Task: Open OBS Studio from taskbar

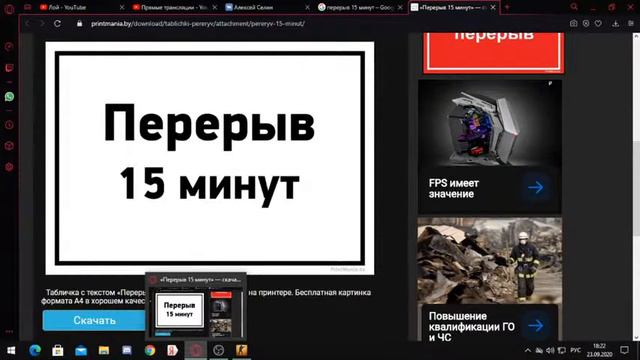Action: [x=219, y=350]
